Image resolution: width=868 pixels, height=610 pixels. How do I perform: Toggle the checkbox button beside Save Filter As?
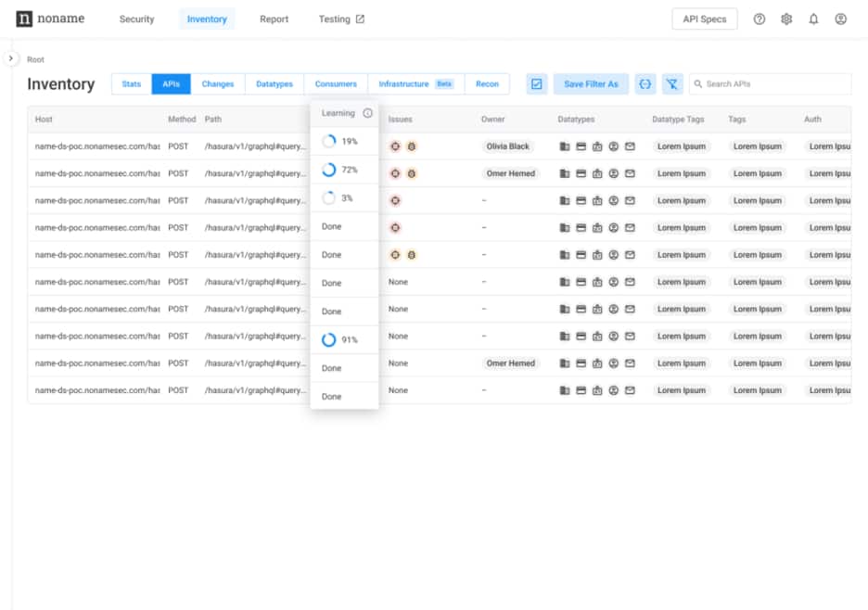tap(536, 84)
